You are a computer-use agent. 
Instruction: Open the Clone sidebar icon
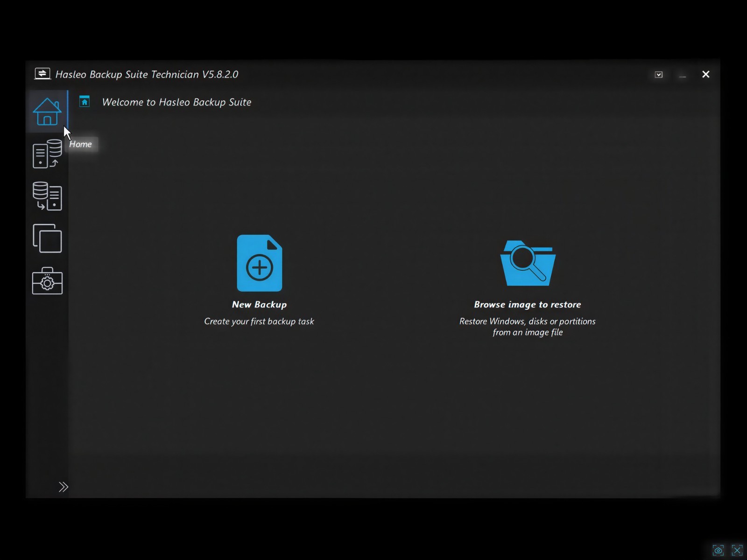(47, 238)
